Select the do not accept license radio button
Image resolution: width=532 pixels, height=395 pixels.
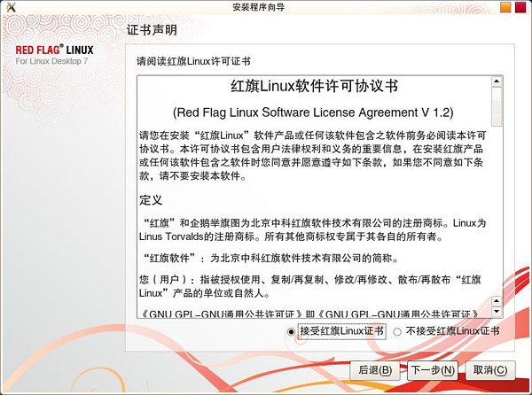tap(397, 331)
